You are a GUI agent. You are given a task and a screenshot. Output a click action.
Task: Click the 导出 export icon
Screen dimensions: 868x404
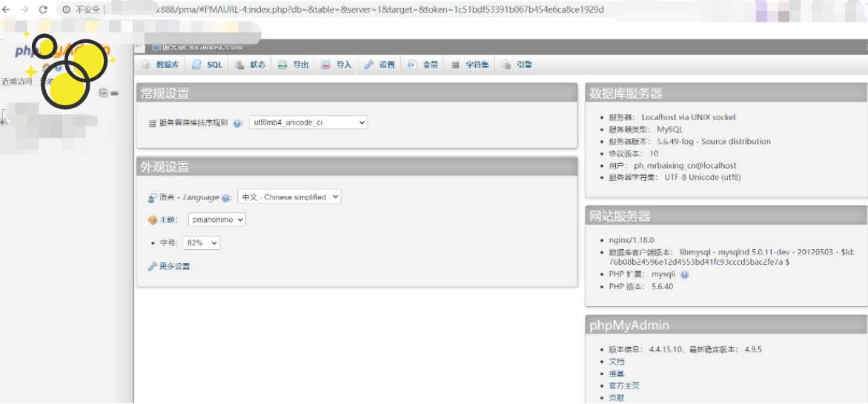click(x=282, y=64)
